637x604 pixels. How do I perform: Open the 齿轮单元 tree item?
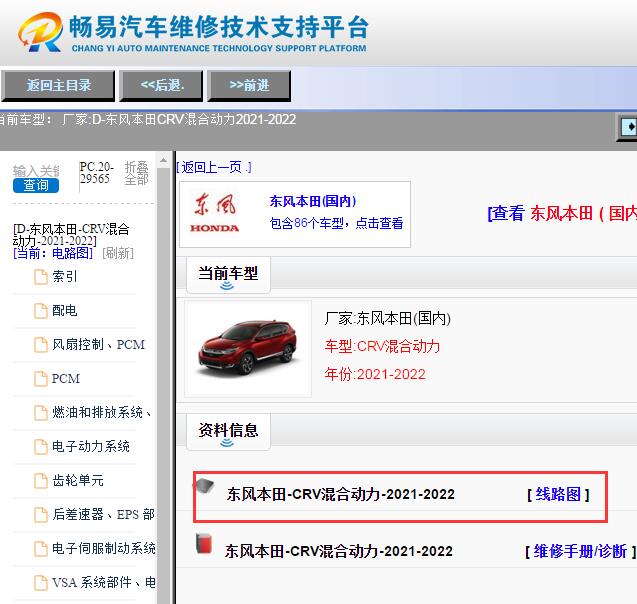coord(78,481)
